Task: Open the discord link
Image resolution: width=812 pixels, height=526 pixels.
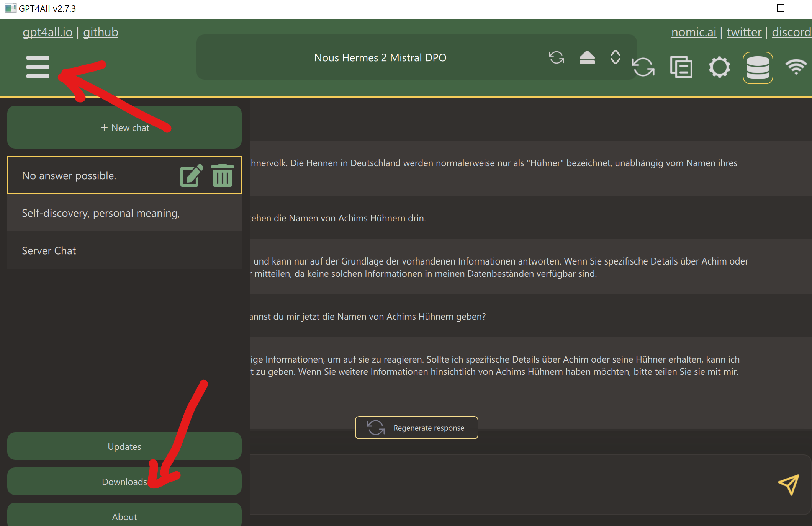Action: [791, 32]
